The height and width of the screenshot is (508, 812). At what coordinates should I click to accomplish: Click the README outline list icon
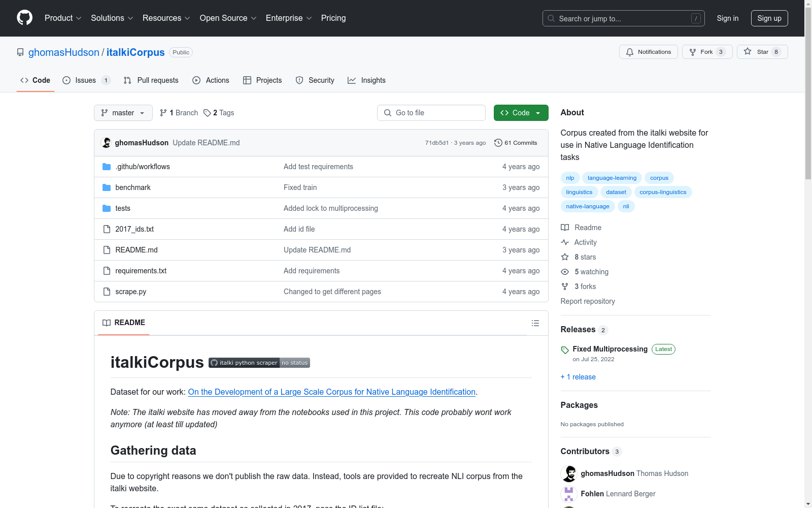click(535, 323)
